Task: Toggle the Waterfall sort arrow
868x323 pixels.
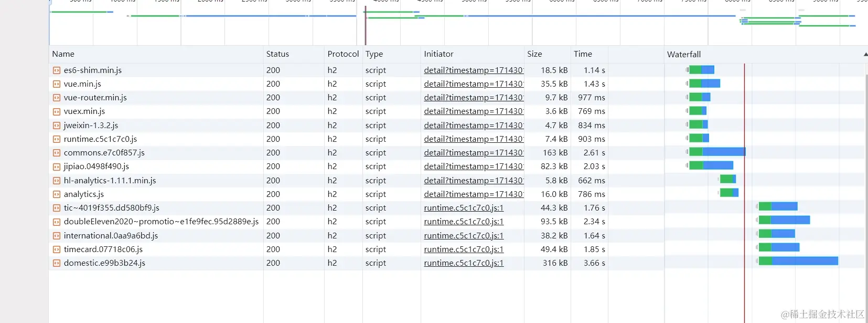Action: [865, 55]
